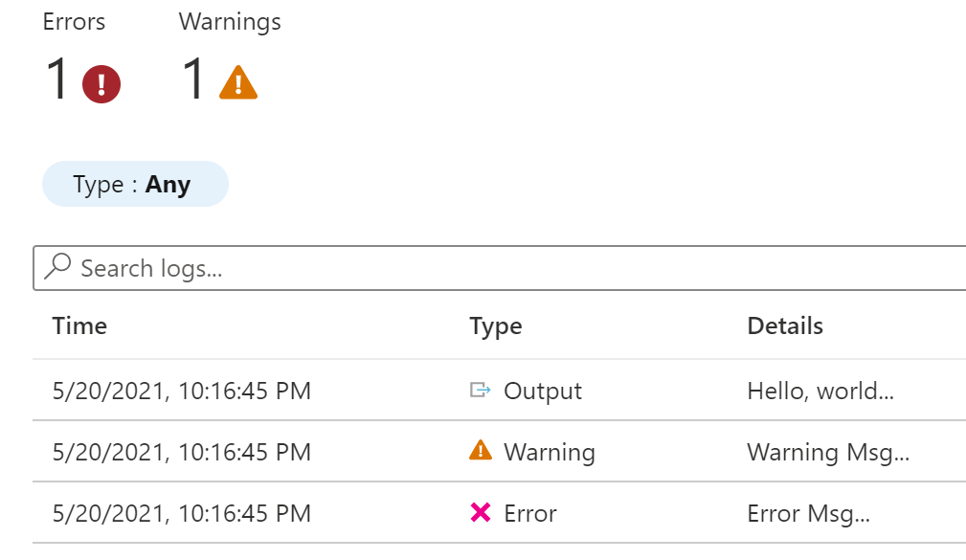Click the Details column header
966x560 pixels.
tap(784, 326)
